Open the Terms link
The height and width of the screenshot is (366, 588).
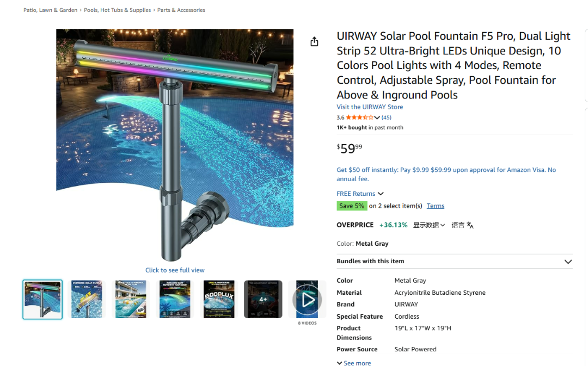pyautogui.click(x=436, y=206)
